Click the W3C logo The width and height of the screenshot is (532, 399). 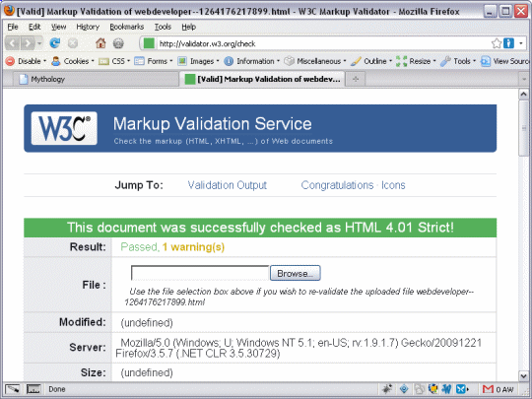coord(64,128)
